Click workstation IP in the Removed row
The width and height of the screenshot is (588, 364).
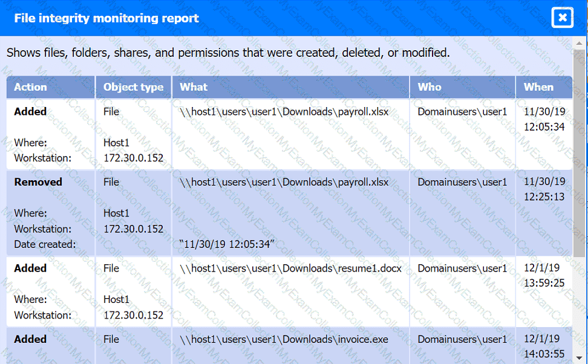pos(133,229)
